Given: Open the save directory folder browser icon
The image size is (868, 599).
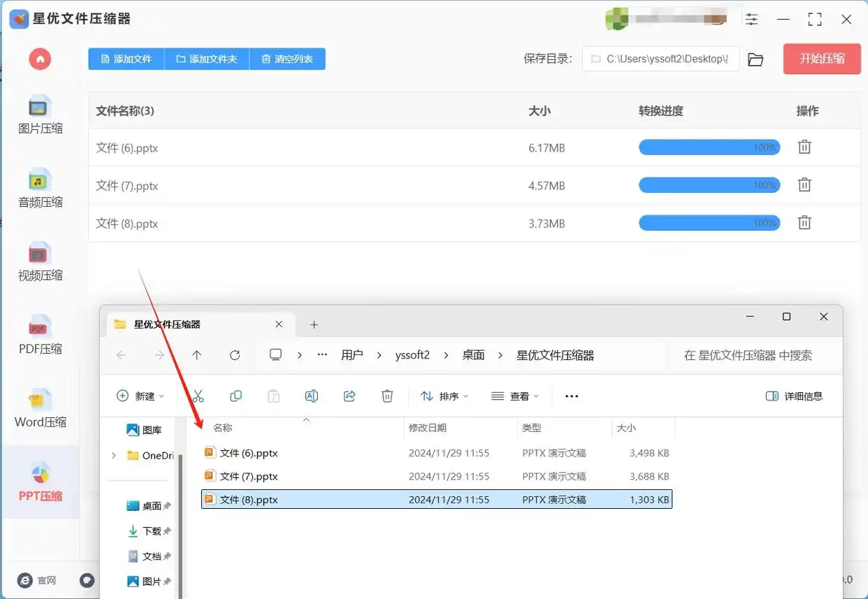Looking at the screenshot, I should point(755,59).
